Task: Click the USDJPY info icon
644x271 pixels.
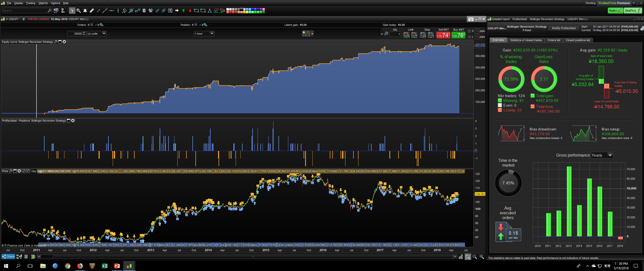Action: click(24, 19)
